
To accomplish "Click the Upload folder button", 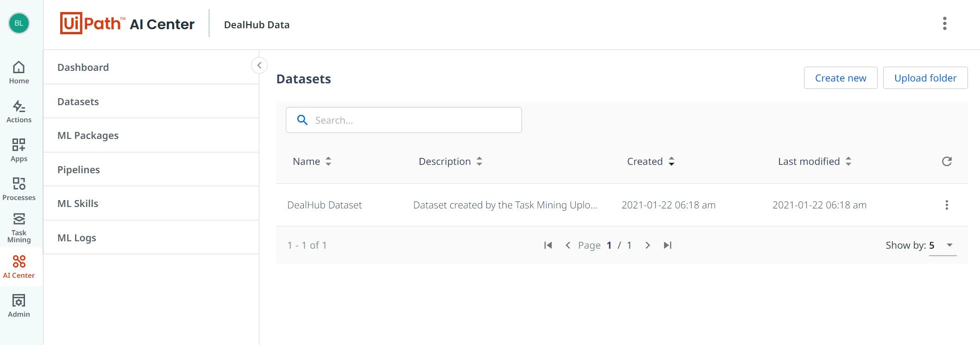I will pos(925,78).
